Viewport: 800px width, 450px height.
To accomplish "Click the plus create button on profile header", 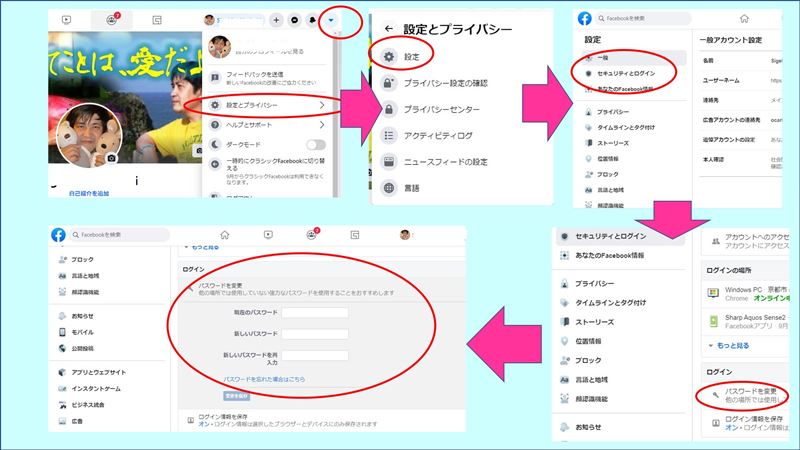I will pos(276,20).
